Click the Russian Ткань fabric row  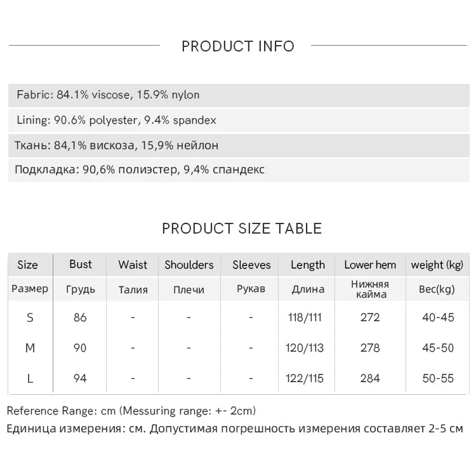tap(117, 145)
